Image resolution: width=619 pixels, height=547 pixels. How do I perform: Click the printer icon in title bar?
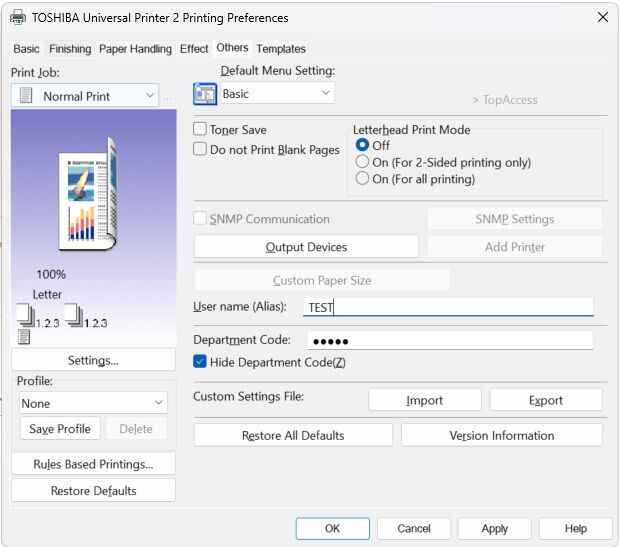[18, 17]
